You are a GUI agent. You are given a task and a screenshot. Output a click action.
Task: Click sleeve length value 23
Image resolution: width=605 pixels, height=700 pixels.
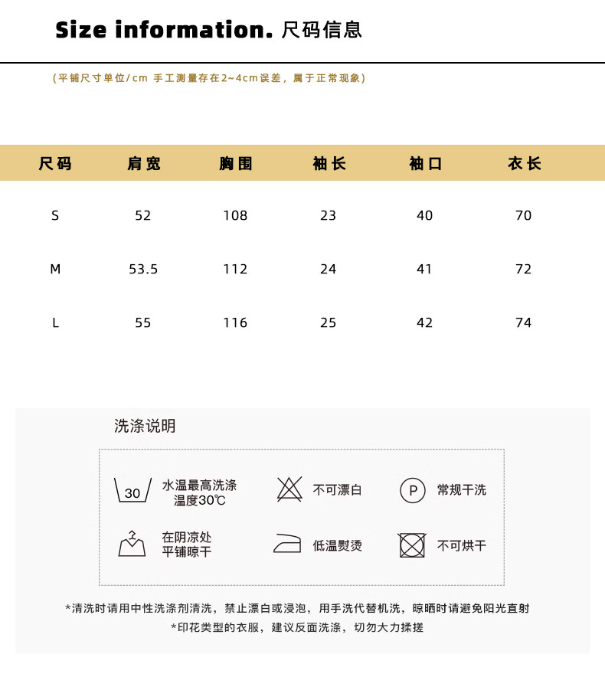pyautogui.click(x=329, y=216)
